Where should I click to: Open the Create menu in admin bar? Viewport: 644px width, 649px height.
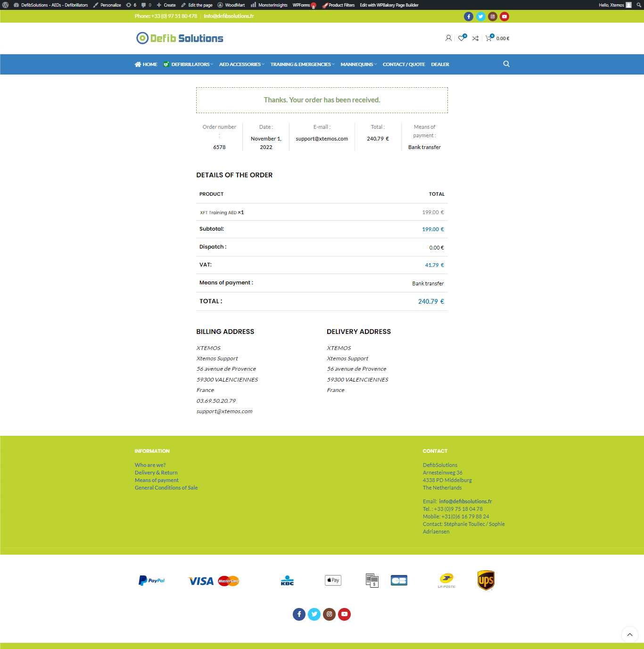point(166,5)
